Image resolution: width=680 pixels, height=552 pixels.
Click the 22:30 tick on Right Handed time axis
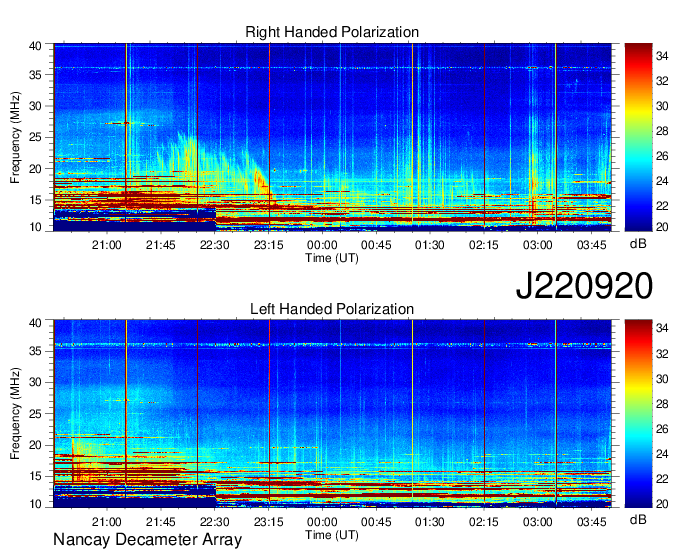click(x=215, y=245)
